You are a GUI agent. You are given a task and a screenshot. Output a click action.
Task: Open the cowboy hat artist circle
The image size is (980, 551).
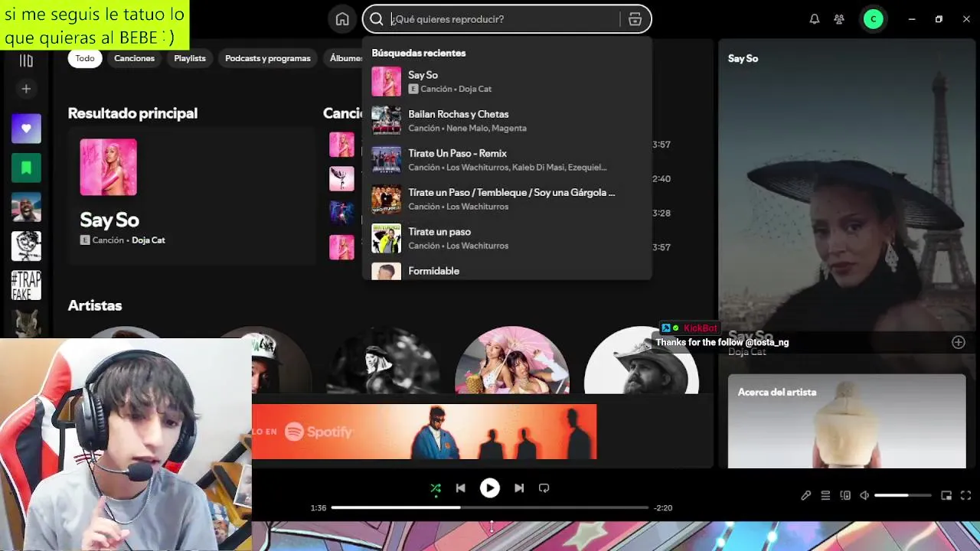pos(642,361)
